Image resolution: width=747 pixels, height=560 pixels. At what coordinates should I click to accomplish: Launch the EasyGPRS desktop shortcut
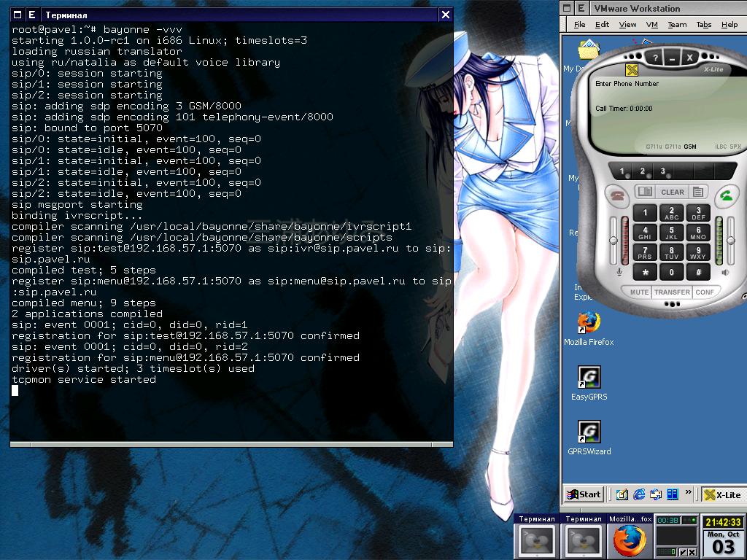coord(589,377)
